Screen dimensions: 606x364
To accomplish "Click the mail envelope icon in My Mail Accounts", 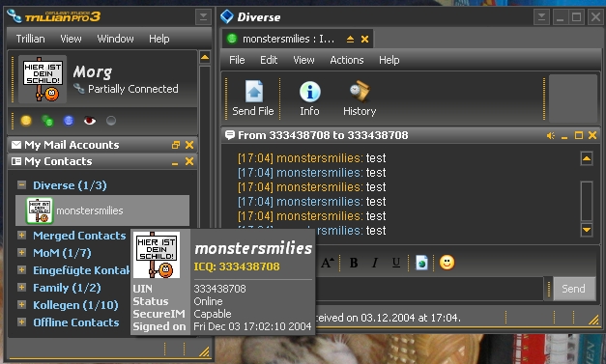I will [16, 145].
